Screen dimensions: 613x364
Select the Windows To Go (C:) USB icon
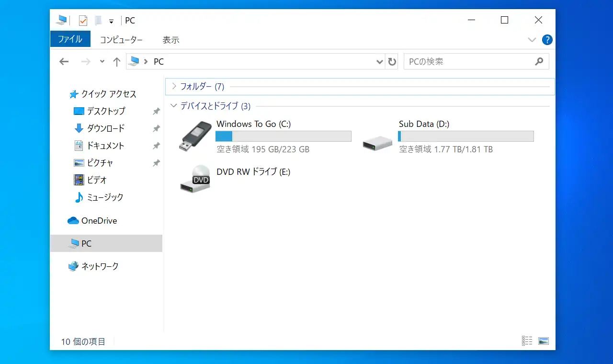(195, 136)
